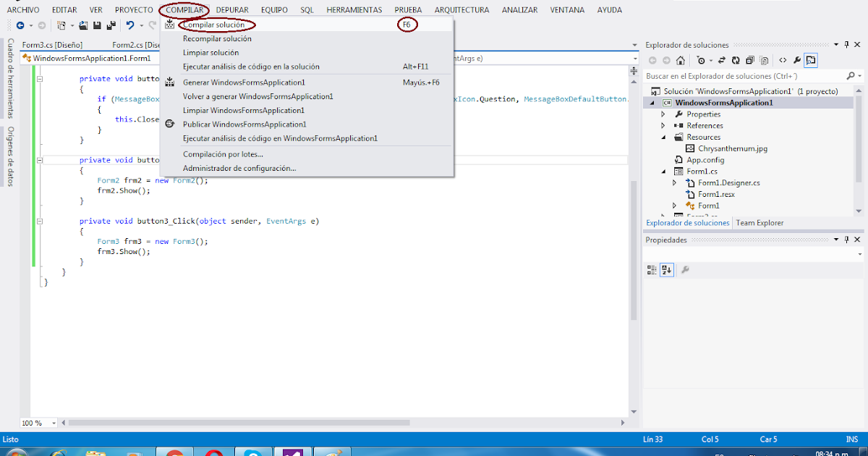Toggle Preview Selected Items in Solution Explorer
The height and width of the screenshot is (456, 868).
pyautogui.click(x=810, y=61)
